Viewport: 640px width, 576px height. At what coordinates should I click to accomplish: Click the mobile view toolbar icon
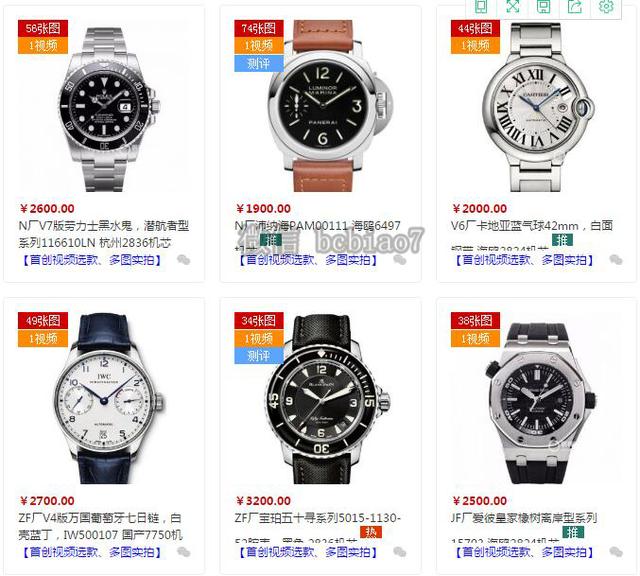(481, 6)
